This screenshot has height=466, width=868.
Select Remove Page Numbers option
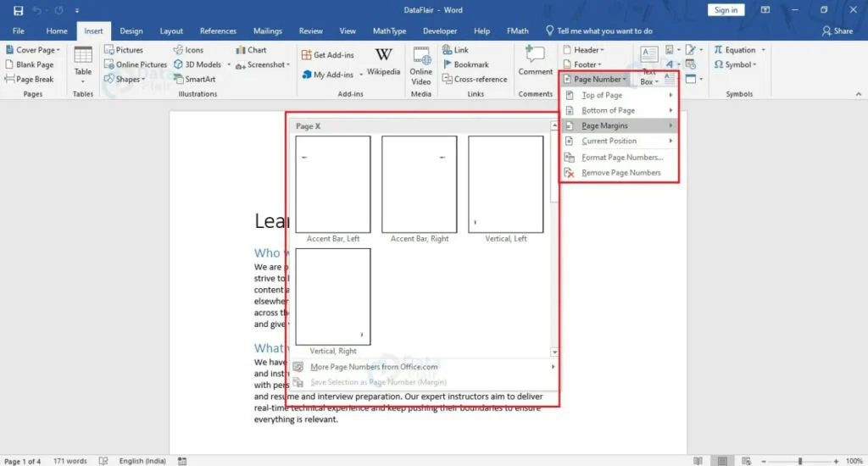coord(620,173)
